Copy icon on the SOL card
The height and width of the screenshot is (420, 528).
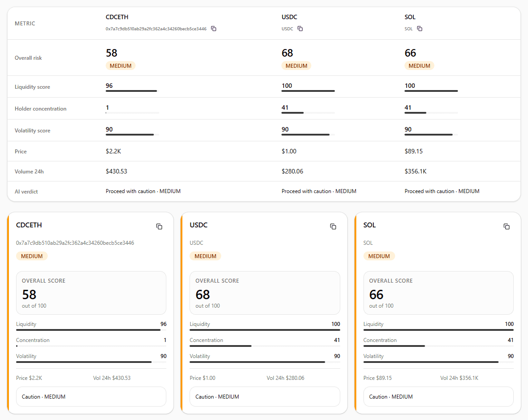click(x=507, y=226)
